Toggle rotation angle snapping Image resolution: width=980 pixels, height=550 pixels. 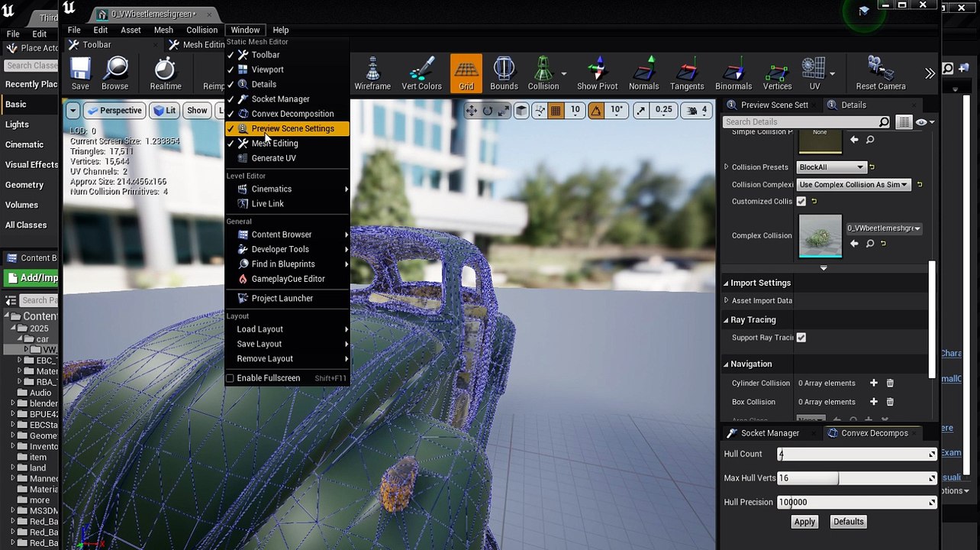[x=595, y=111]
